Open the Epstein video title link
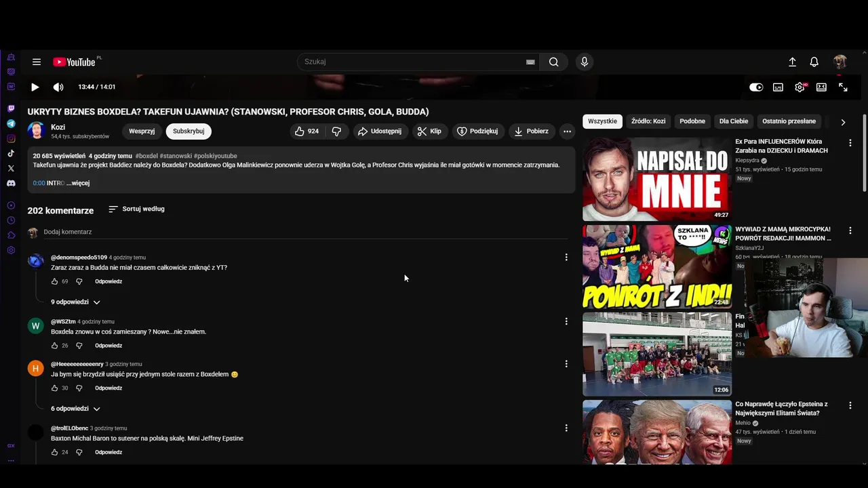 pyautogui.click(x=781, y=409)
